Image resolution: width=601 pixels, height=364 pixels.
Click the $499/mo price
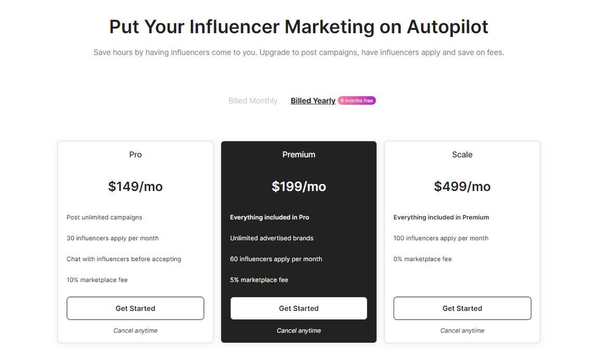[x=462, y=186]
